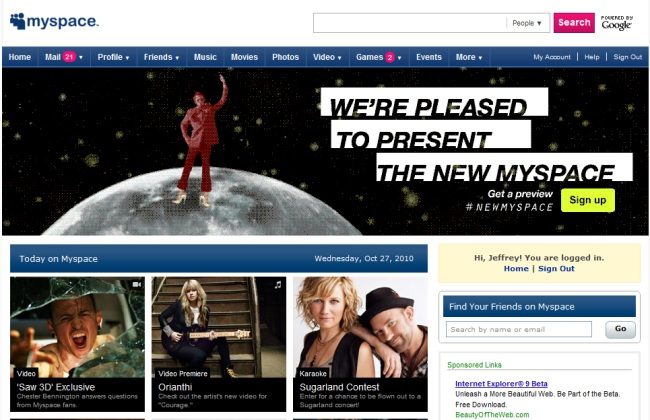
Task: Click the yellow Sign up button
Action: [x=588, y=200]
